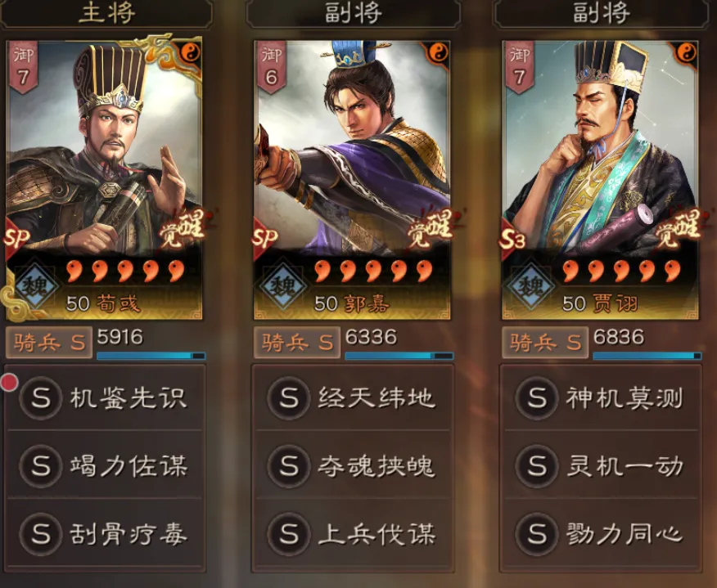Click the yin-yang icon on 荀彧's card

coord(191,53)
